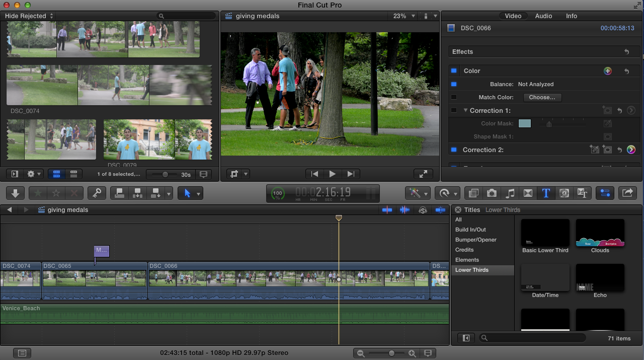The width and height of the screenshot is (644, 360).
Task: Play the video in the viewer
Action: [x=333, y=174]
